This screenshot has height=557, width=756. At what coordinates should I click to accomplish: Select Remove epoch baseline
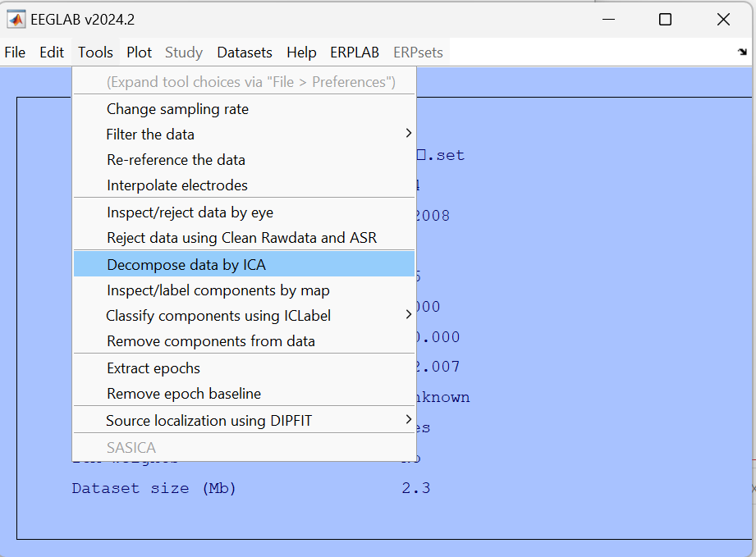[244, 394]
